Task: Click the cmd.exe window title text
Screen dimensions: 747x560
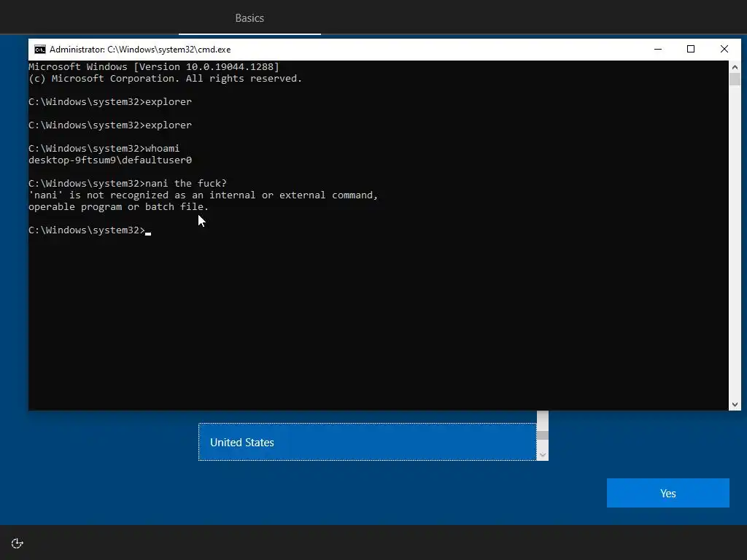Action: tap(140, 50)
